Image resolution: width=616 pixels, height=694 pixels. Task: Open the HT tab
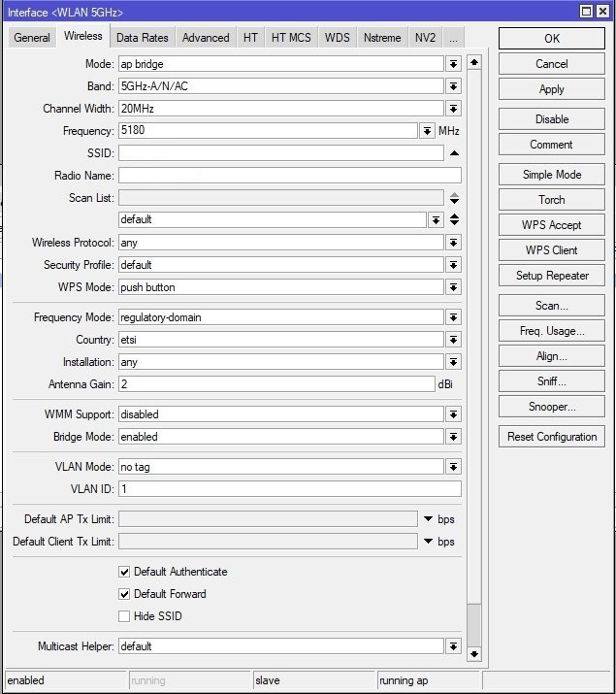coord(250,38)
